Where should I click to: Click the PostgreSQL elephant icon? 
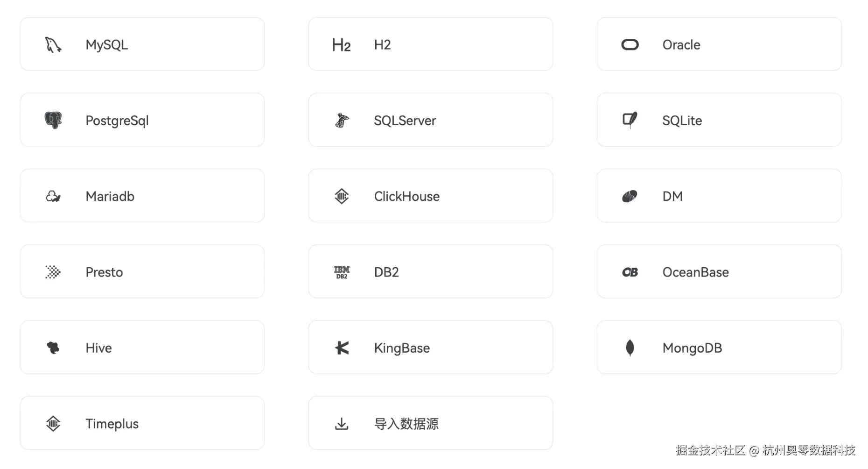pyautogui.click(x=53, y=121)
